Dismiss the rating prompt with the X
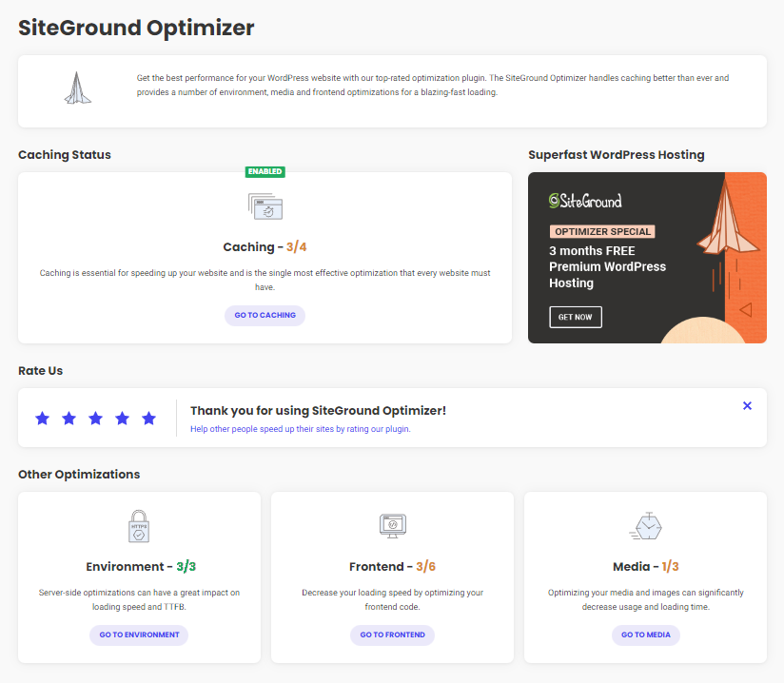 747,405
